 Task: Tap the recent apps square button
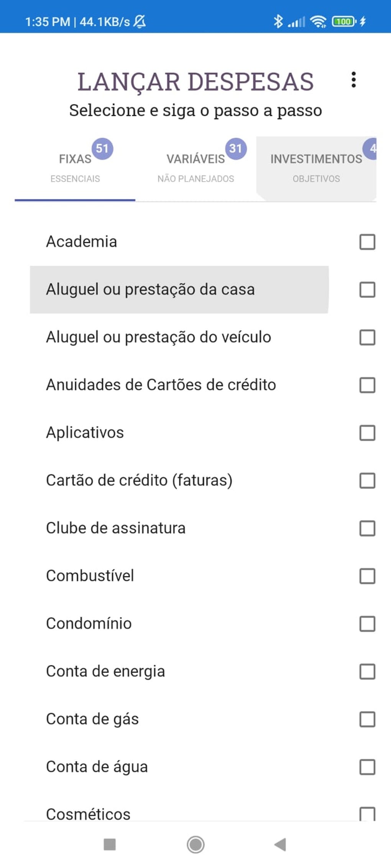tap(110, 844)
